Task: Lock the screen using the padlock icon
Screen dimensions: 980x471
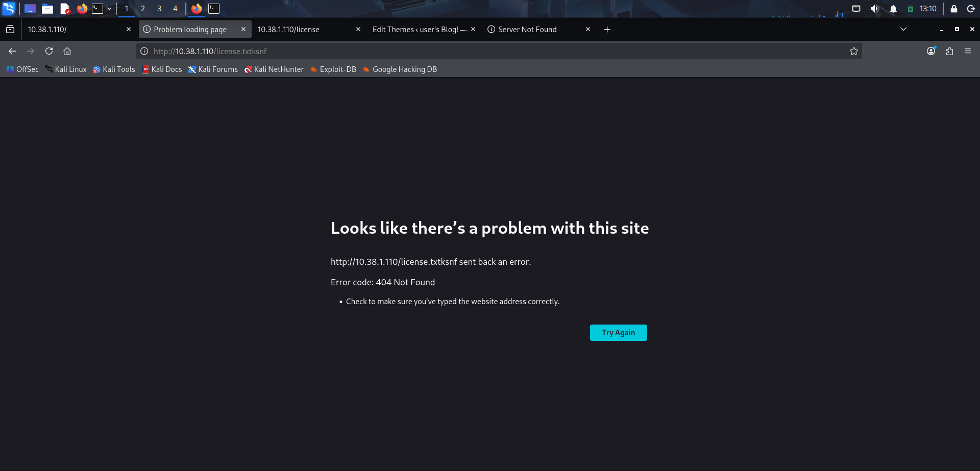Action: tap(953, 9)
